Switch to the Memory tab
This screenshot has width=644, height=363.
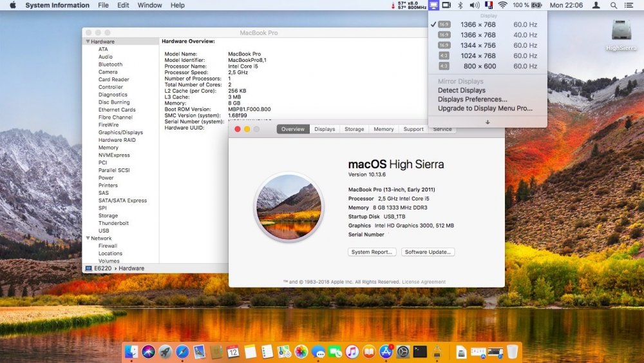tap(384, 129)
